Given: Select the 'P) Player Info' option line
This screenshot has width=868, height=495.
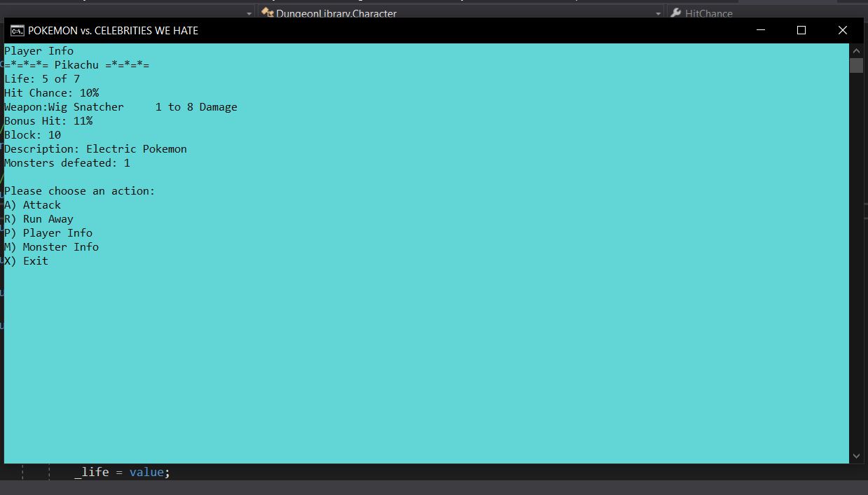Looking at the screenshot, I should 48,233.
